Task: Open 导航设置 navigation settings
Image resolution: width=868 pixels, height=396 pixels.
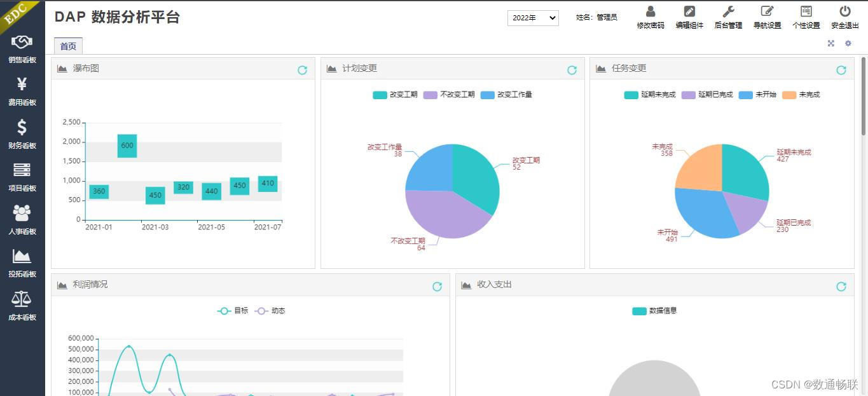Action: coord(767,17)
